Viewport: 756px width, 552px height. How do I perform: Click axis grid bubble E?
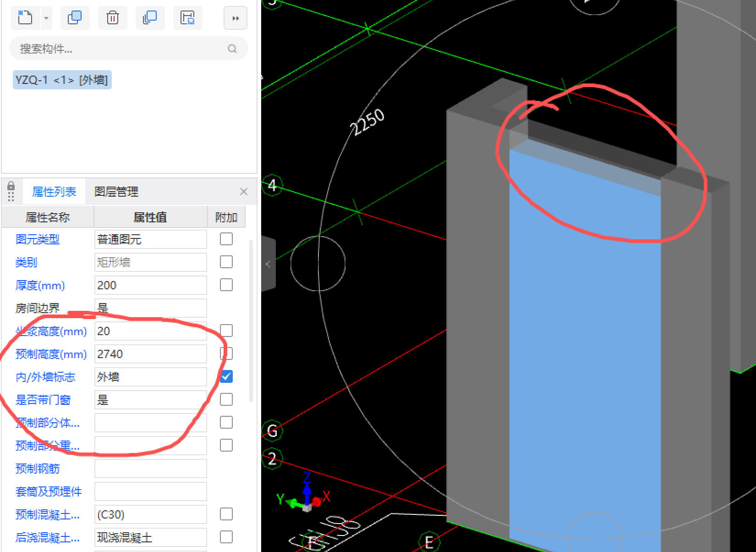tap(429, 543)
